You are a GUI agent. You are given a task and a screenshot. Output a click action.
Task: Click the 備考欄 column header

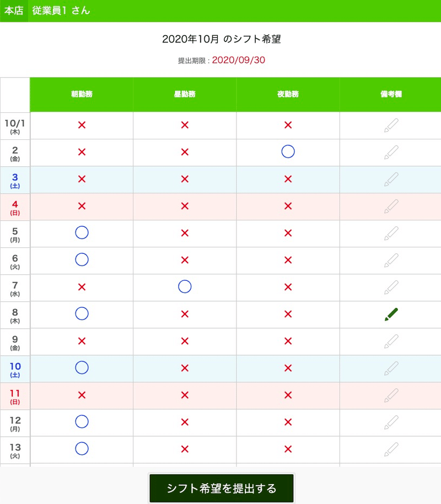tap(391, 94)
